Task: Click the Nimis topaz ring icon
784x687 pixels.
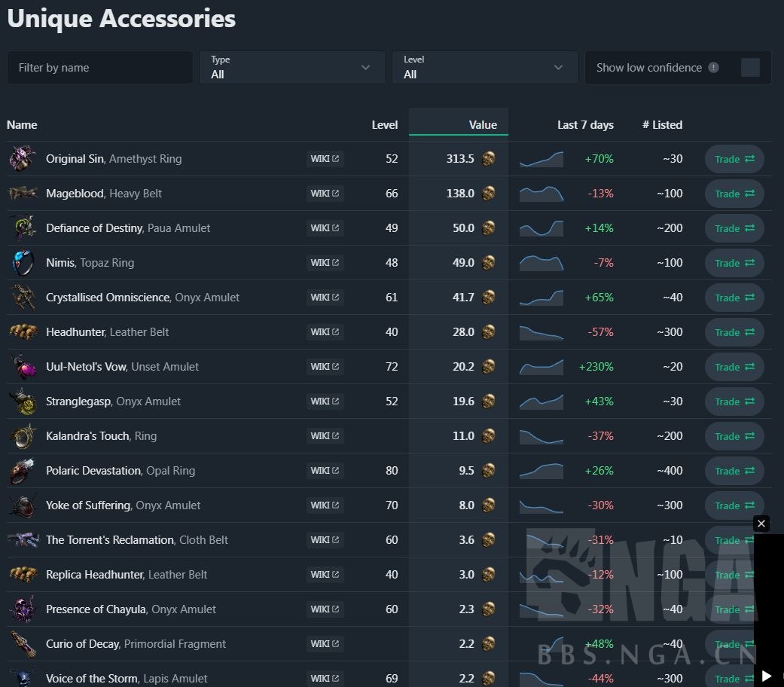Action: point(23,263)
